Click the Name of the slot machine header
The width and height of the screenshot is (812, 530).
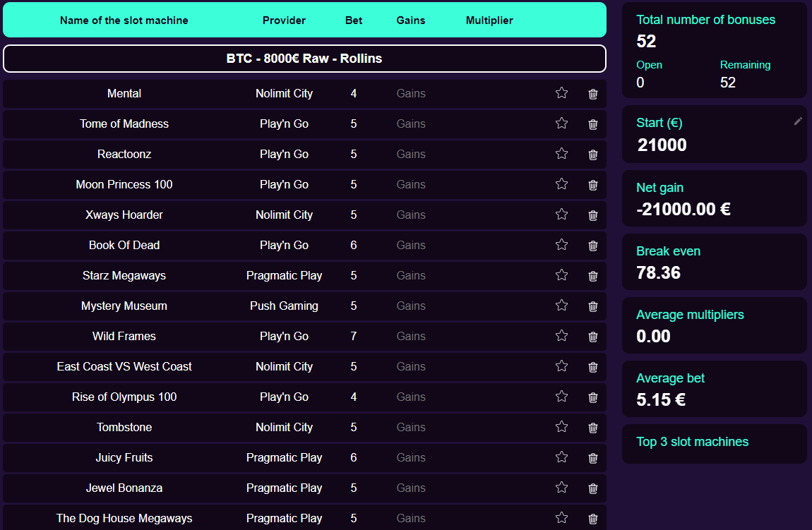[124, 20]
